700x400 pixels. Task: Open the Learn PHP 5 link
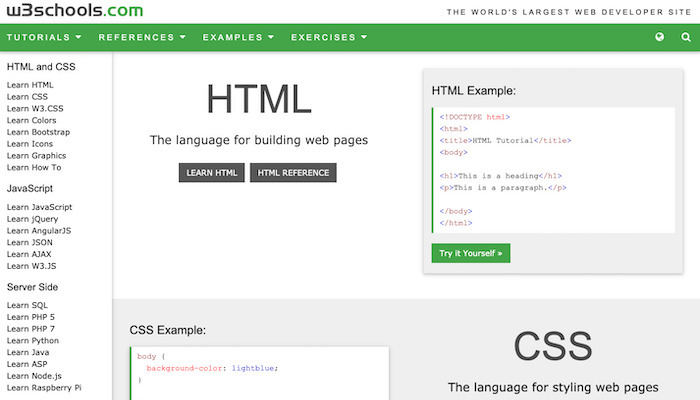click(x=31, y=317)
